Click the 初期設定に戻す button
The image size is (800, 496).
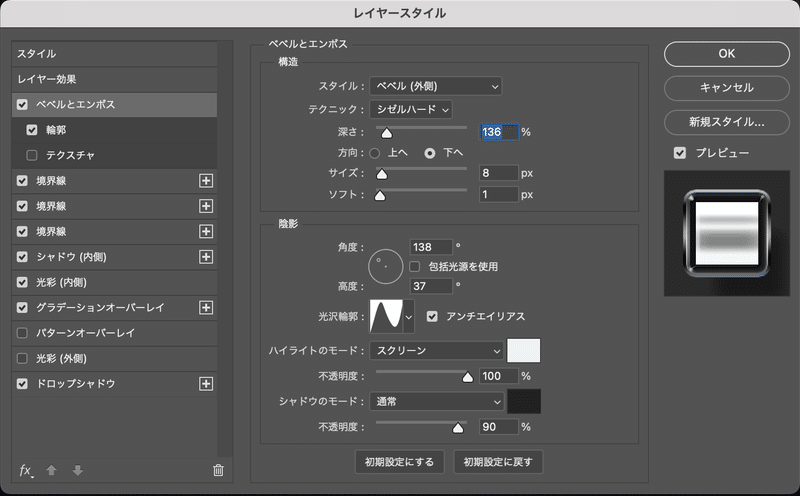point(498,462)
